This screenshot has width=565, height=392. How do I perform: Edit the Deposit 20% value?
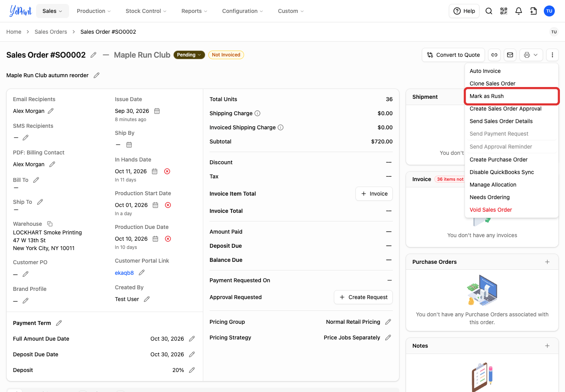(192, 370)
